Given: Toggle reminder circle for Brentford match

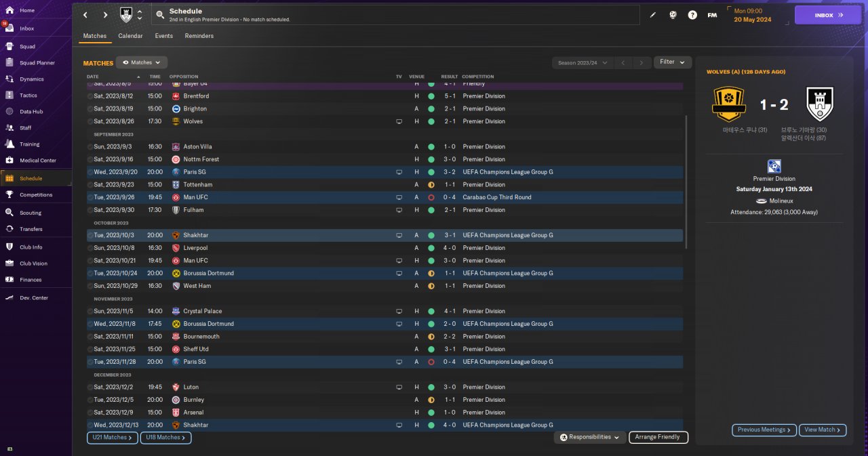Looking at the screenshot, I should [90, 96].
